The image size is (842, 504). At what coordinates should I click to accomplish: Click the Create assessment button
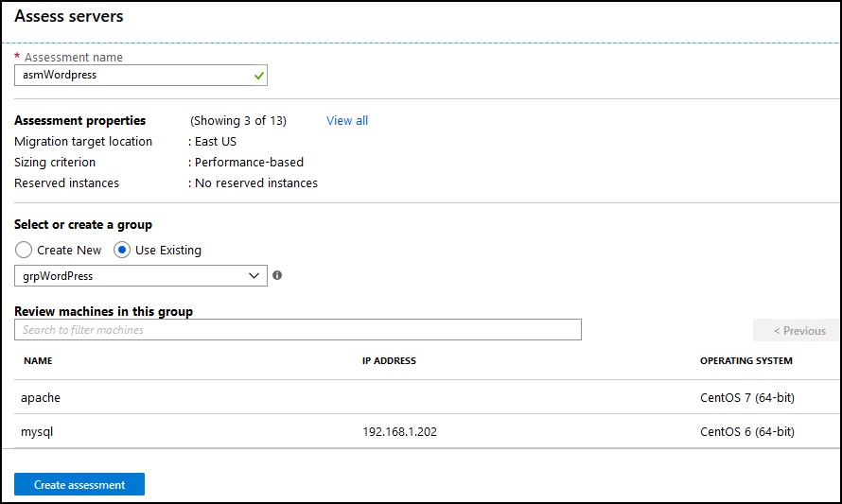click(x=79, y=485)
